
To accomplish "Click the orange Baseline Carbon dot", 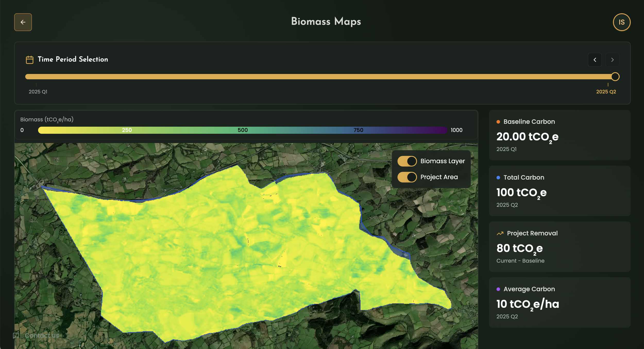I will [x=498, y=122].
